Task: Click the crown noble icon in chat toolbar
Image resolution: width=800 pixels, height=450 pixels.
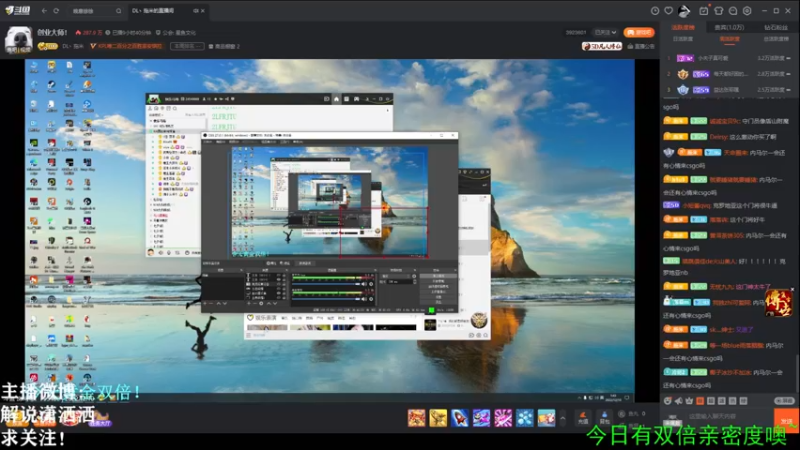Action: coord(689,401)
